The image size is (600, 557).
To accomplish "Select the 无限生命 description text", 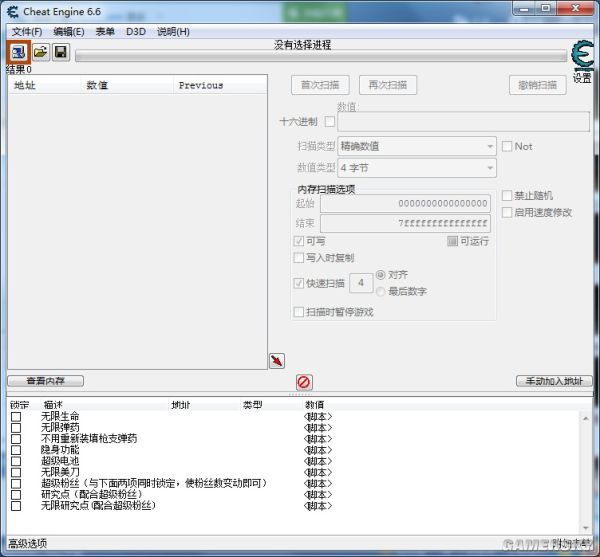I will tap(60, 416).
